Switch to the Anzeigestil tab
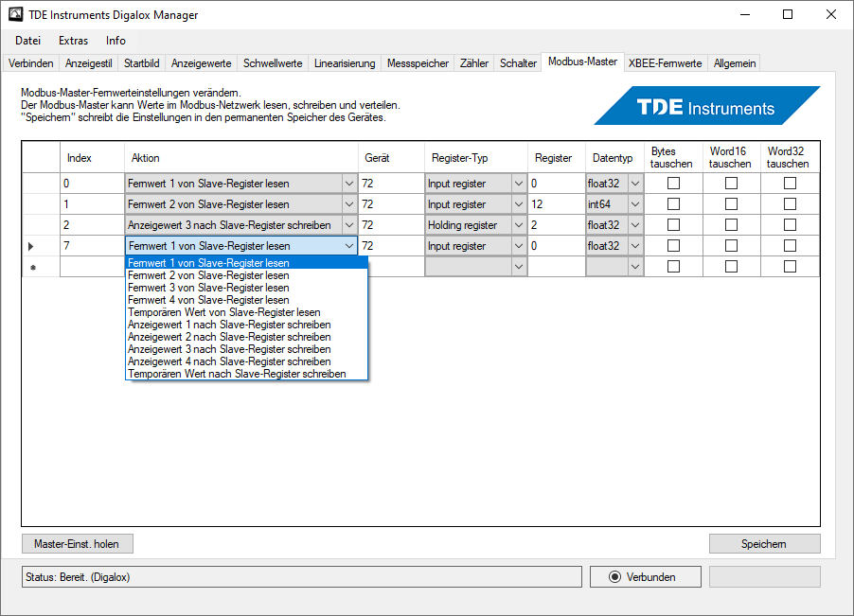This screenshot has height=616, width=854. (88, 63)
